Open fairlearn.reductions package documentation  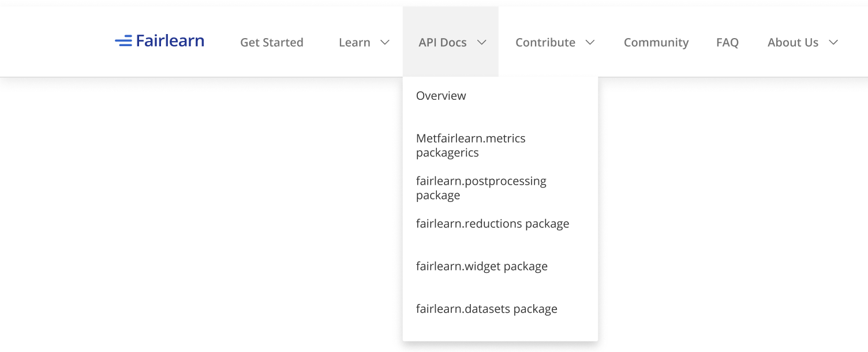point(493,223)
